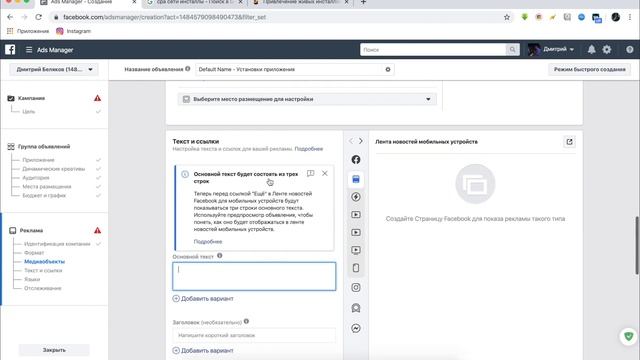Go to Бюджет и график item
This screenshot has width=640, height=360.
coord(44,196)
